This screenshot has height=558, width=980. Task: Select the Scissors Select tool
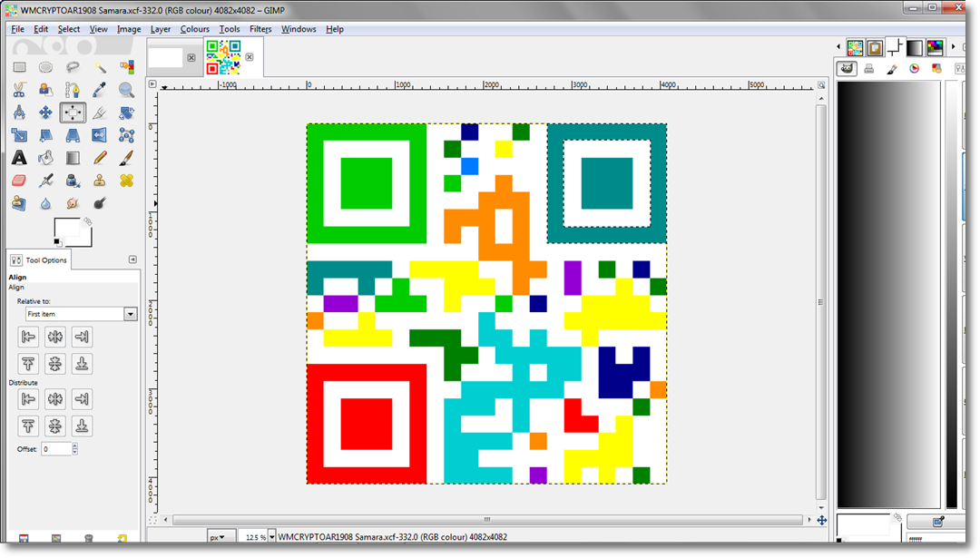click(x=19, y=90)
